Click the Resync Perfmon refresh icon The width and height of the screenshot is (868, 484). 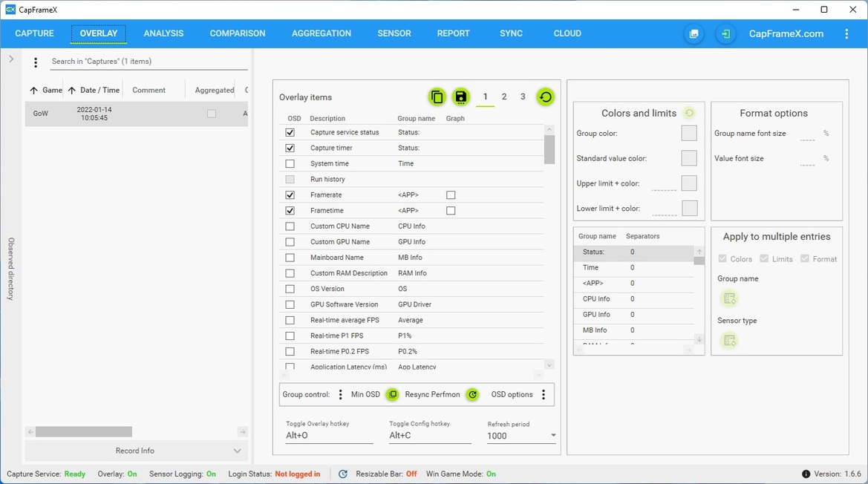pyautogui.click(x=472, y=394)
